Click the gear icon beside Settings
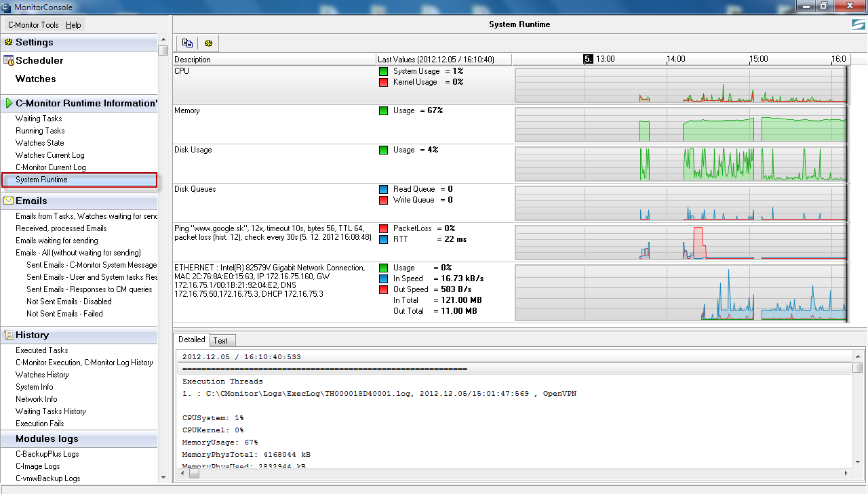 (9, 42)
